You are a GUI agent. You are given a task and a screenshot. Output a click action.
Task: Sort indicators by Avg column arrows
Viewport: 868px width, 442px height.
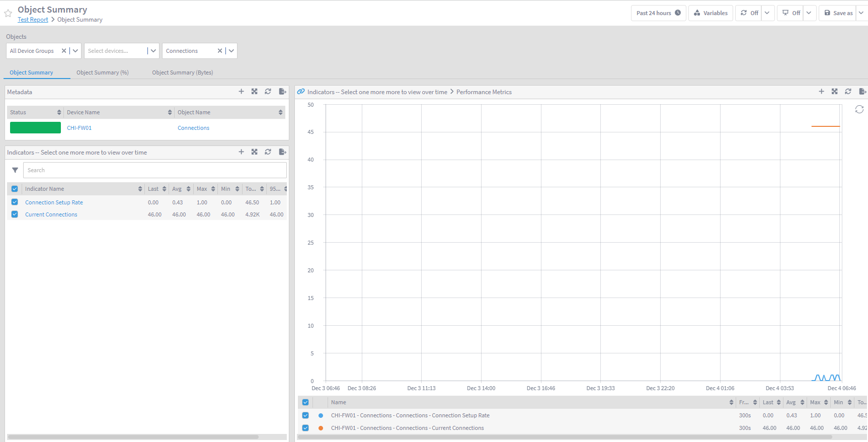(189, 189)
